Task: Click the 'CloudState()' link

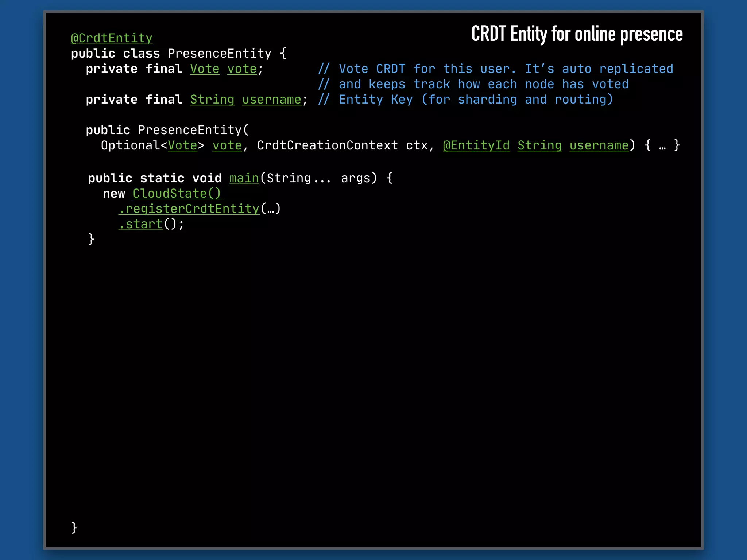Action: click(177, 194)
